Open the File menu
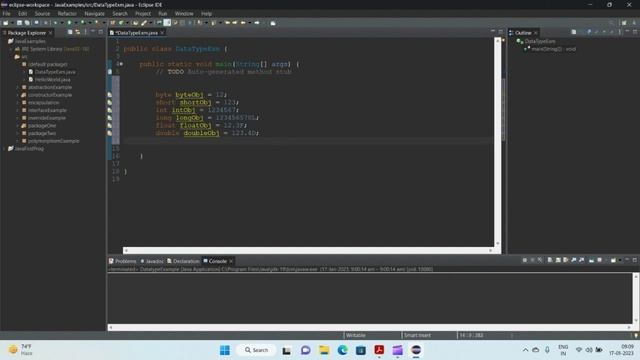 click(x=7, y=13)
